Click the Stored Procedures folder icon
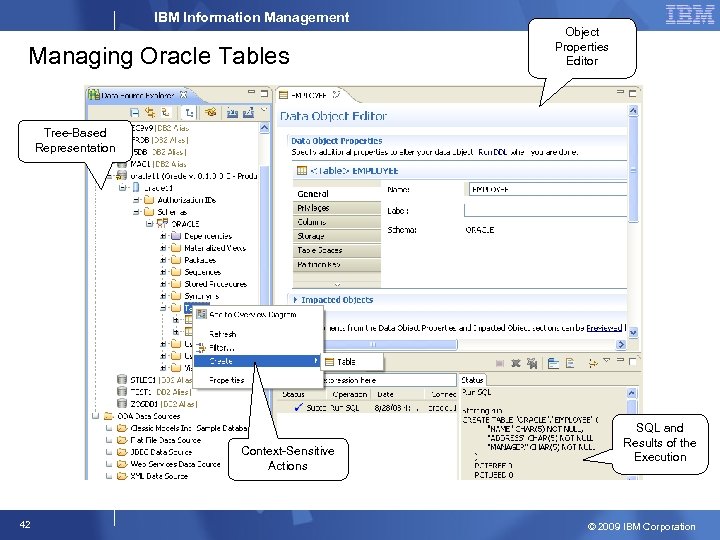The image size is (720, 540). pos(176,284)
